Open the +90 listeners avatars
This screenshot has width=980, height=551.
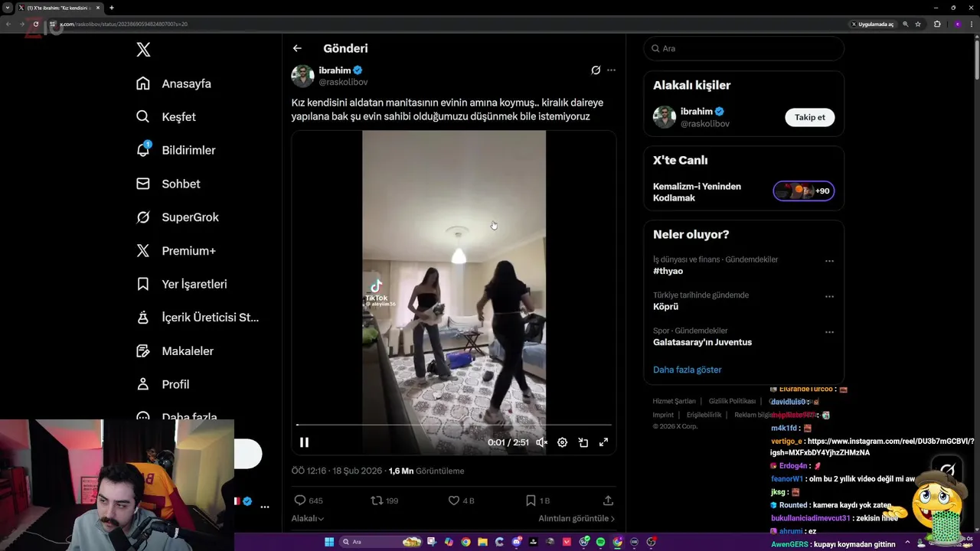pyautogui.click(x=803, y=191)
